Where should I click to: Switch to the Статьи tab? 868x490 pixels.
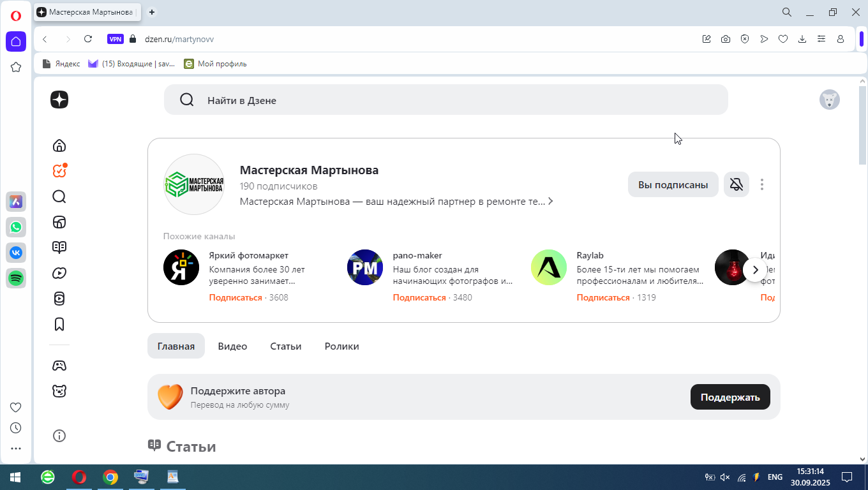pyautogui.click(x=286, y=346)
